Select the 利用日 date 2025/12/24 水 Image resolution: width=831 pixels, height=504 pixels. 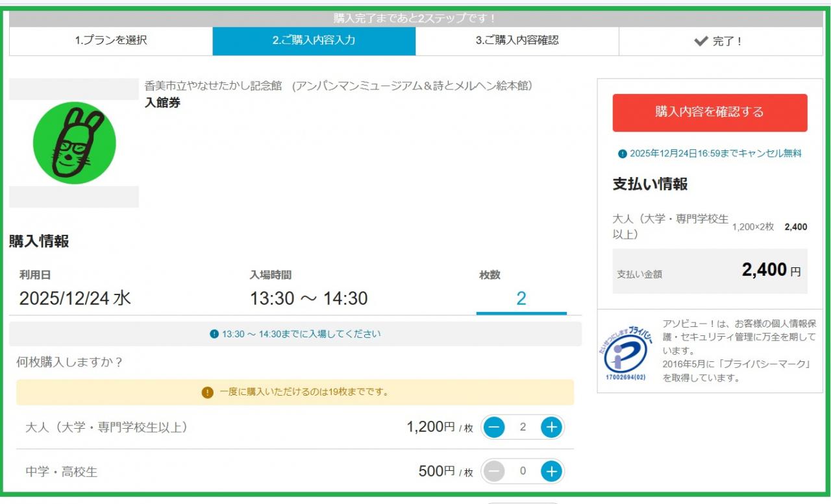pyautogui.click(x=75, y=298)
